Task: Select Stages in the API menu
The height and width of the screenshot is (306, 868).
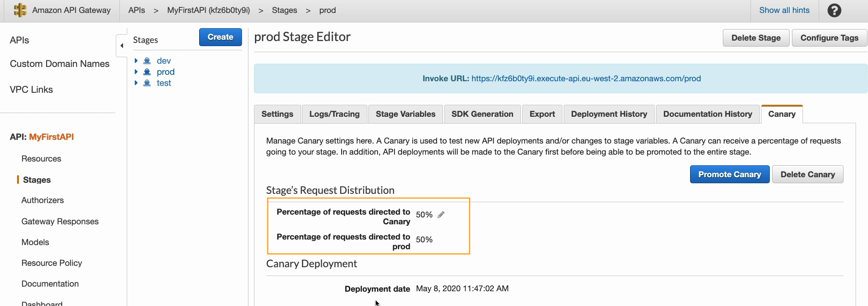Action: 37,180
